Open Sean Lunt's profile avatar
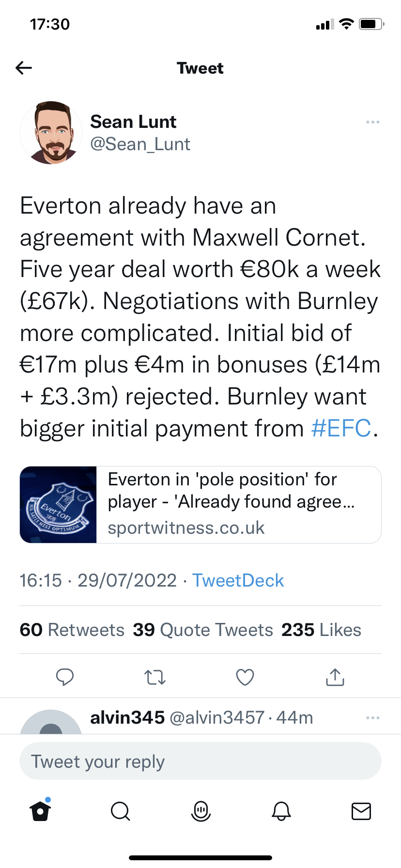Screen dimensions: 401x868 click(x=51, y=132)
